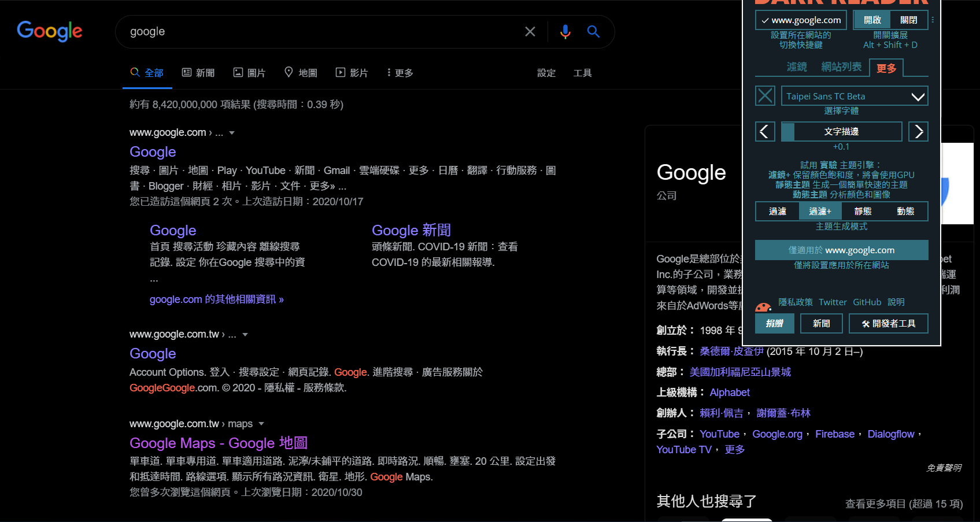
Task: Open Dark Reader 隱私政策 link
Action: (795, 302)
